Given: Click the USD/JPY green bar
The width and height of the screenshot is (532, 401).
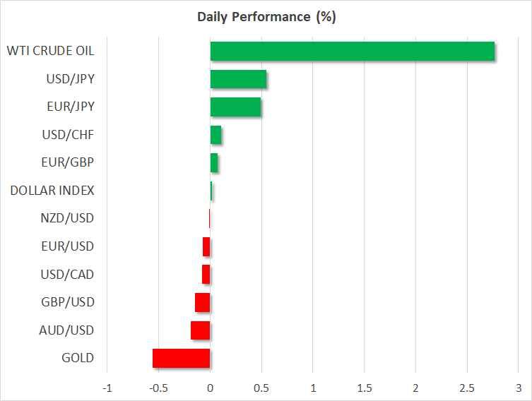Looking at the screenshot, I should tap(238, 79).
